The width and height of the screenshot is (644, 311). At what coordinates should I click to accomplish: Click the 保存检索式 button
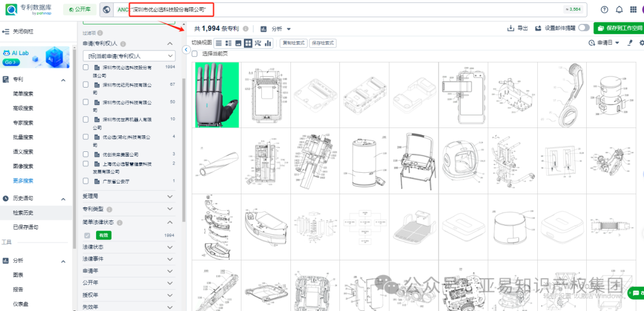pyautogui.click(x=323, y=43)
